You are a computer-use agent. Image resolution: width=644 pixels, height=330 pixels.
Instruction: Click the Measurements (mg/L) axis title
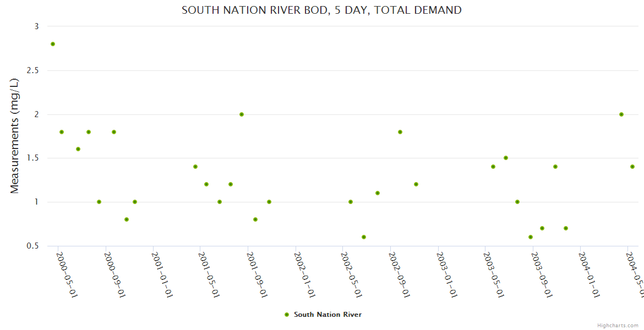[x=15, y=136]
